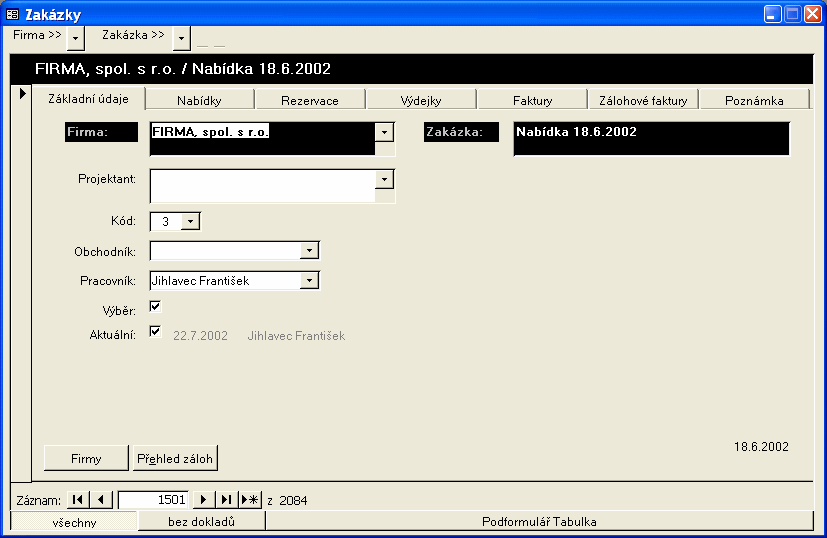Click the record number input field
The image size is (827, 538).
[x=152, y=499]
